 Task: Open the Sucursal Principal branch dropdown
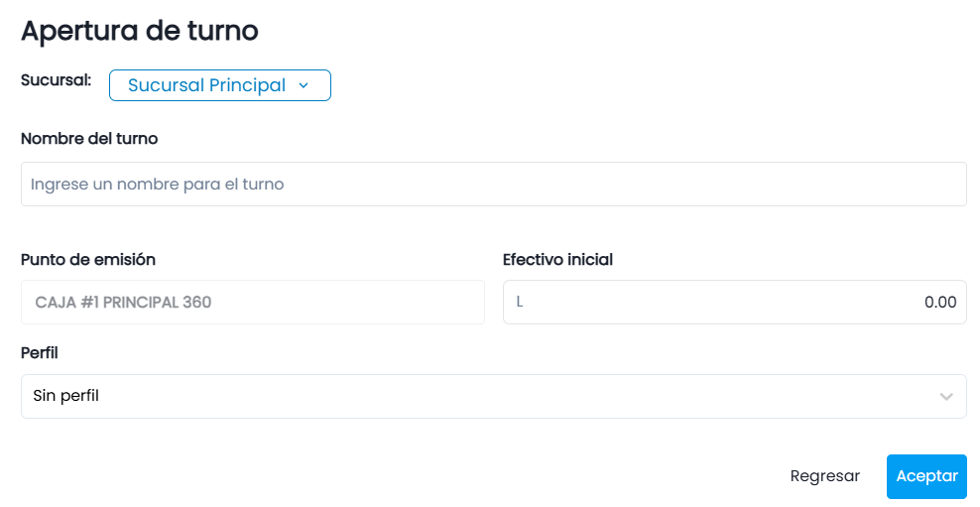pos(220,85)
